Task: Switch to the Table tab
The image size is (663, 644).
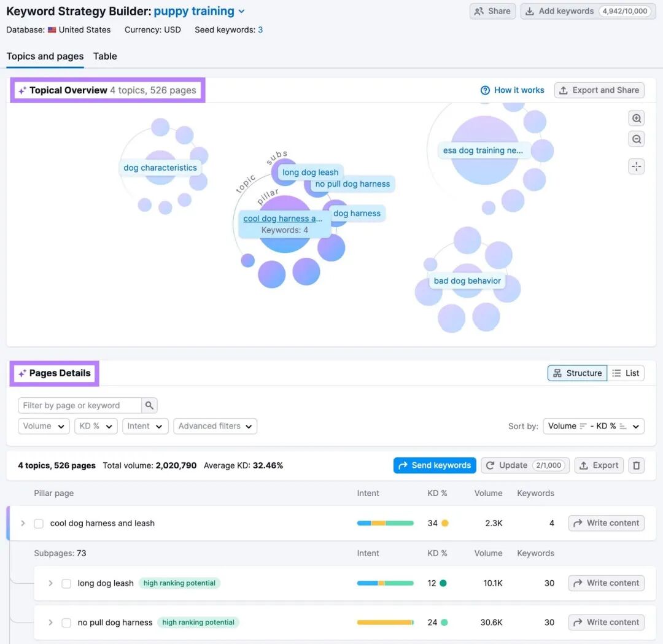Action: (105, 56)
